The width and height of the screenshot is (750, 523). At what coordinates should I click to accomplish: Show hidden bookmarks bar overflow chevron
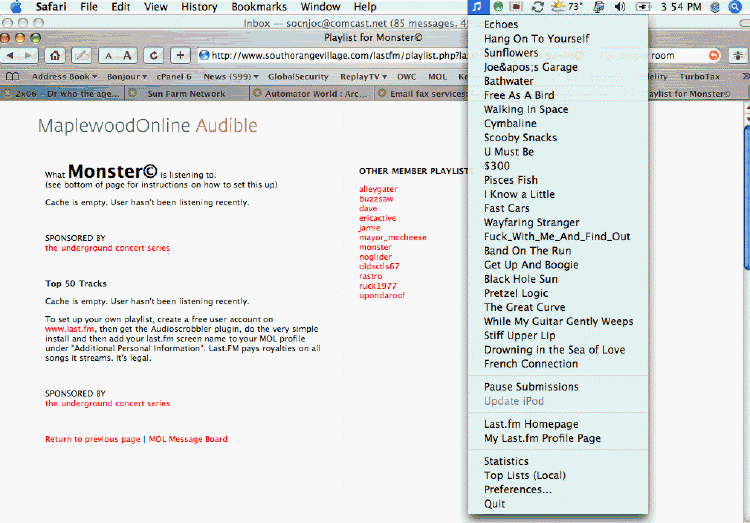745,77
